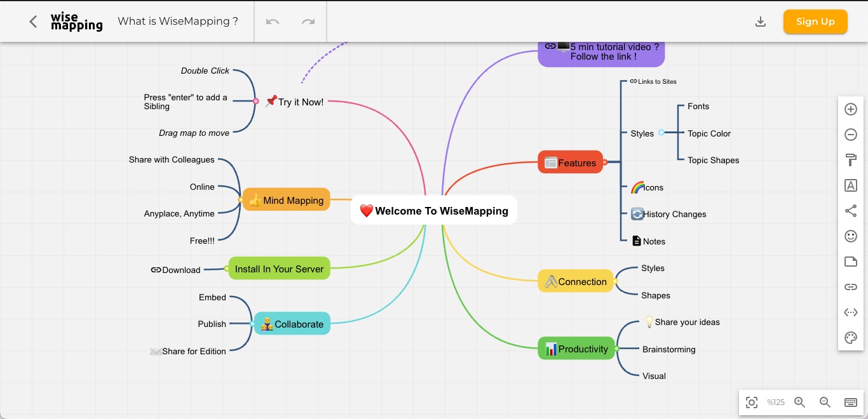Select the Anyplace, Anytime subtopic
This screenshot has height=419, width=868.
(x=179, y=213)
